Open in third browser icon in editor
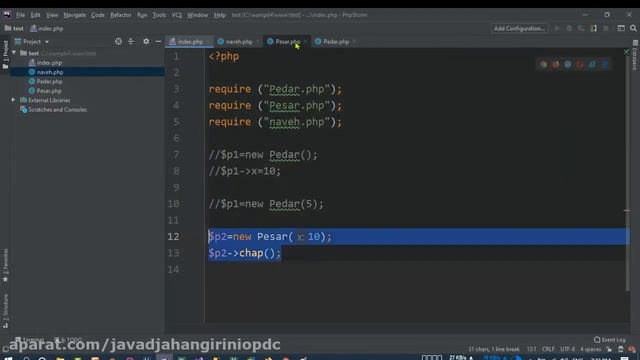640x360 pixels. click(568, 64)
